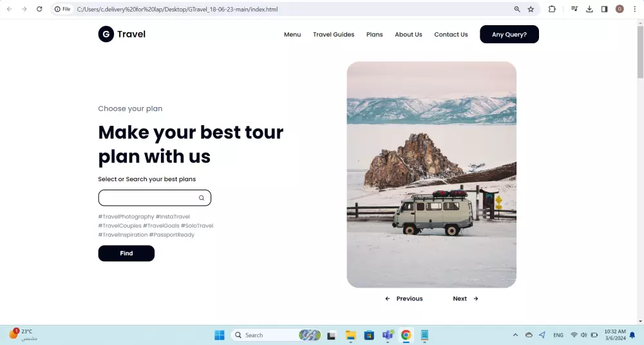Viewport: 644px width, 345px height.
Task: Click the Windows taskbar Search box
Action: coord(276,335)
